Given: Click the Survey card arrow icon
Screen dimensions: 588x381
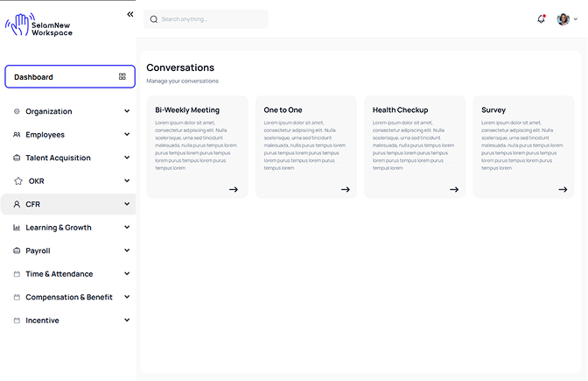Looking at the screenshot, I should coord(563,189).
